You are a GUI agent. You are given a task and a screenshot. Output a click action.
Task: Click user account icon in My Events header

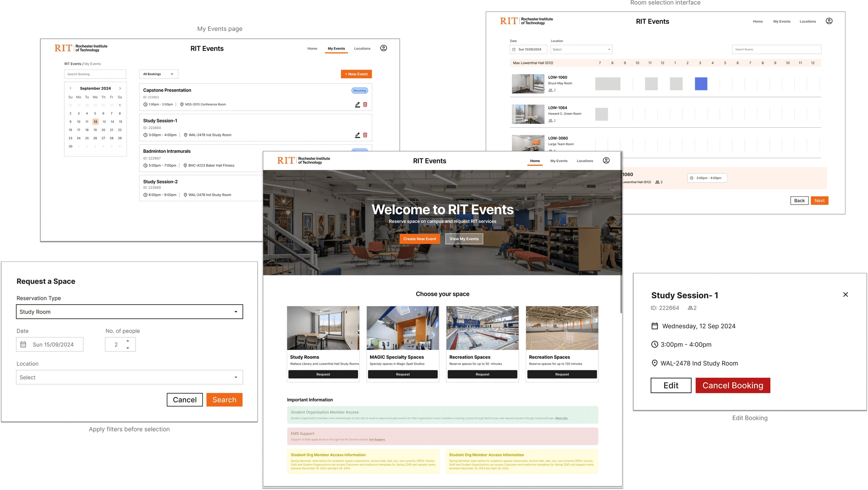[x=383, y=48]
